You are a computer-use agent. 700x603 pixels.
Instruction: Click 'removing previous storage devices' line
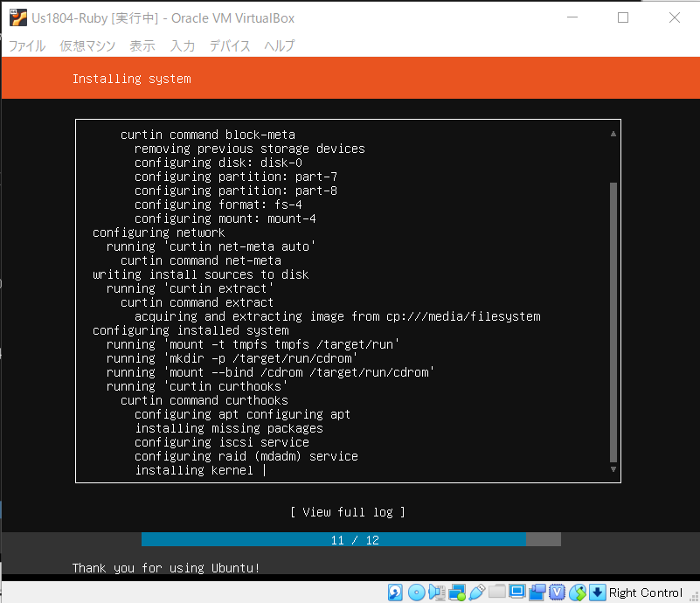tap(250, 149)
